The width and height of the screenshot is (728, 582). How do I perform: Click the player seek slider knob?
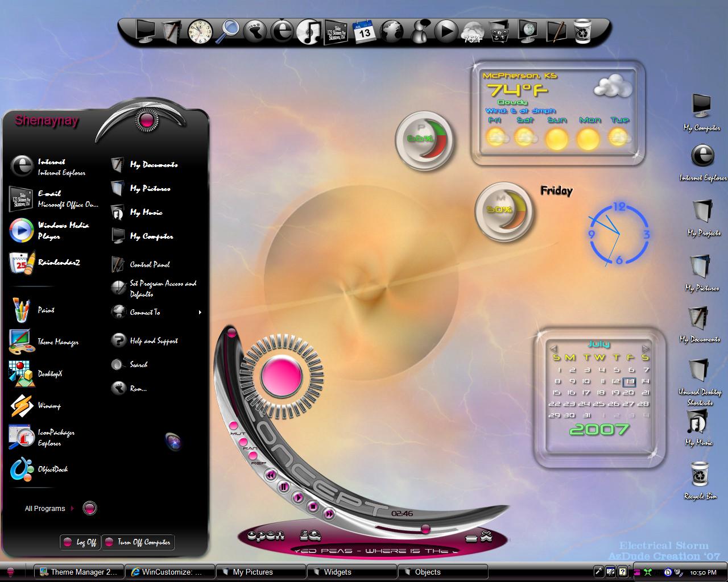(x=425, y=529)
